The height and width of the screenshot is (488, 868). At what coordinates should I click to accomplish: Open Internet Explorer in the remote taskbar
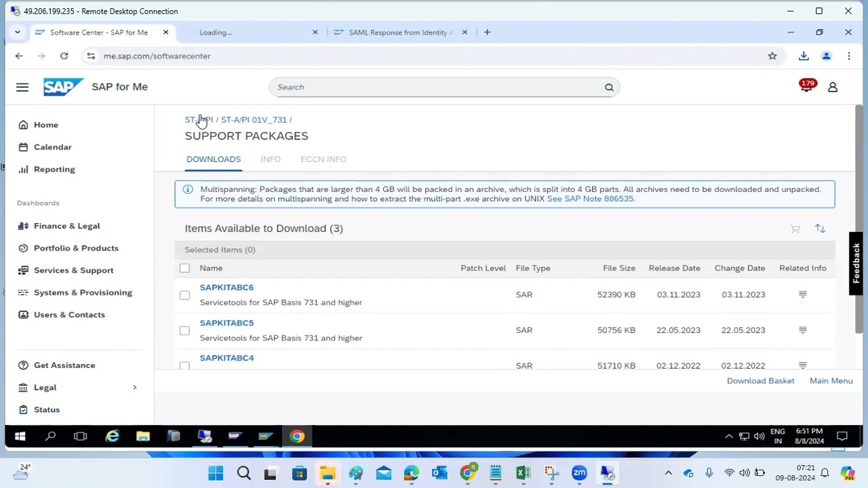tap(112, 436)
